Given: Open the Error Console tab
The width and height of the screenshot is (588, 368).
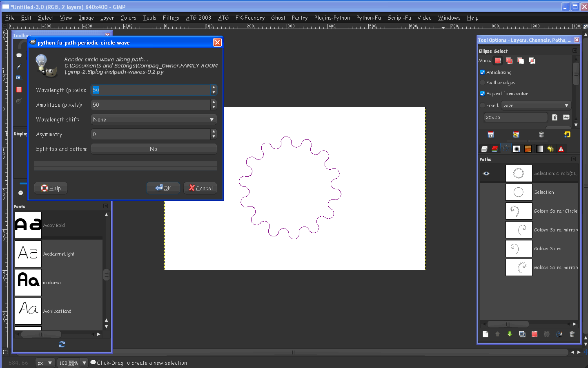Looking at the screenshot, I should [561, 148].
